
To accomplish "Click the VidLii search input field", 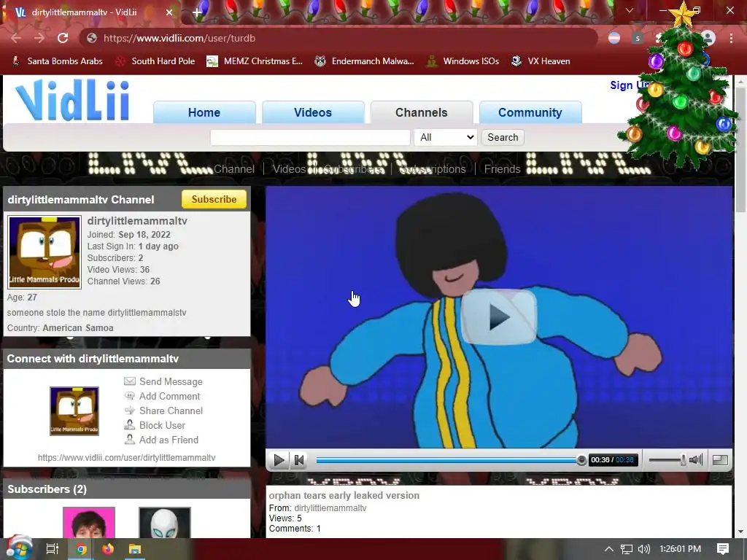I will 310,138.
